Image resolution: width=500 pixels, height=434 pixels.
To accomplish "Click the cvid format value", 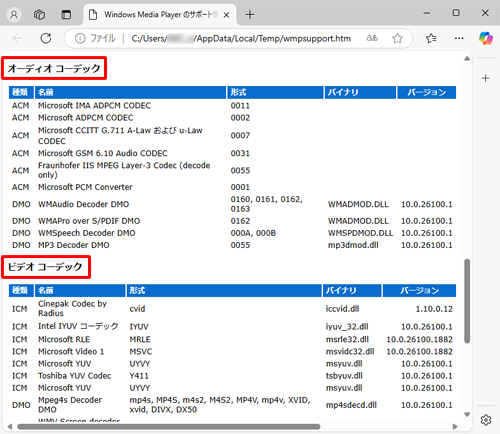I will click(x=137, y=309).
